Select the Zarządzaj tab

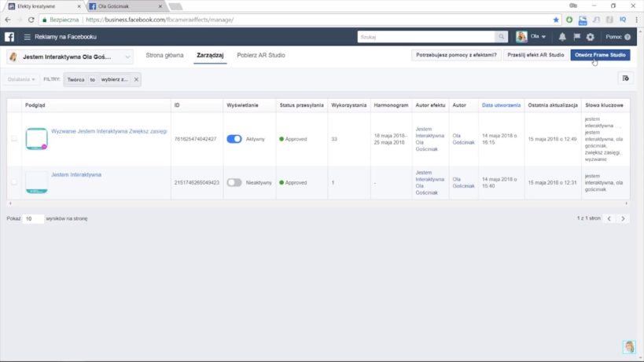click(210, 55)
